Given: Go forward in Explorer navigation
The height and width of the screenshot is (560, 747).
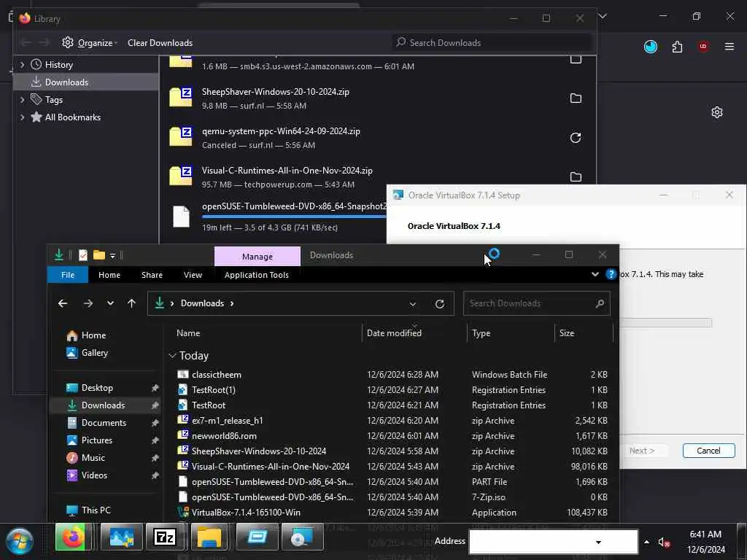Looking at the screenshot, I should click(x=88, y=303).
